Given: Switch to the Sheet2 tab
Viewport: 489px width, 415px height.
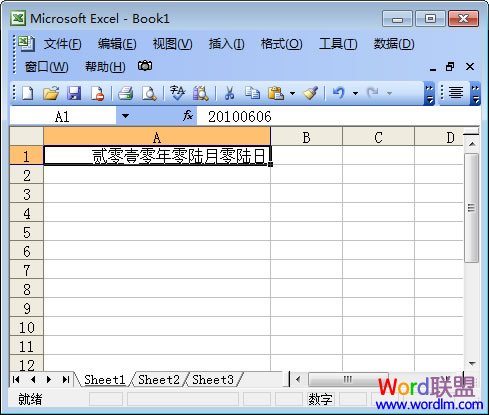Looking at the screenshot, I should pyautogui.click(x=159, y=380).
